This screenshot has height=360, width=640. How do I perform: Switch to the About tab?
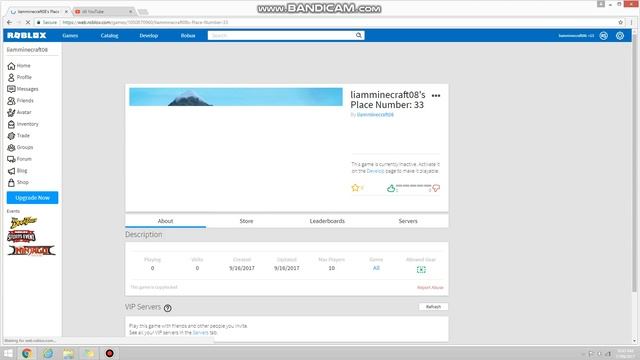(x=165, y=221)
